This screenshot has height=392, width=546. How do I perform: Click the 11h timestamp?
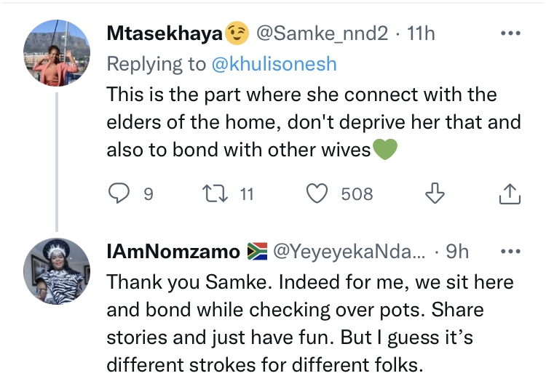coord(421,33)
